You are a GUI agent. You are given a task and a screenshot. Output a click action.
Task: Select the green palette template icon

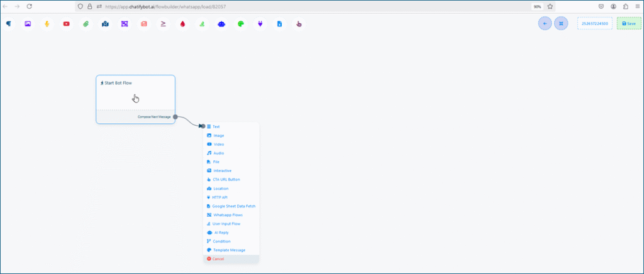pos(240,24)
